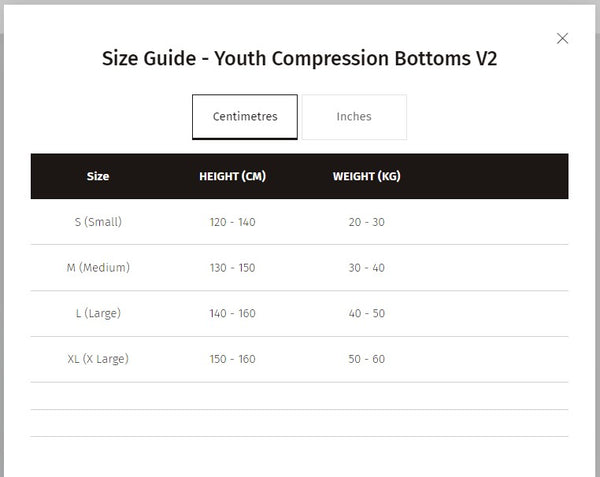Click the Size Guide title heading
600x477 pixels.
point(299,58)
